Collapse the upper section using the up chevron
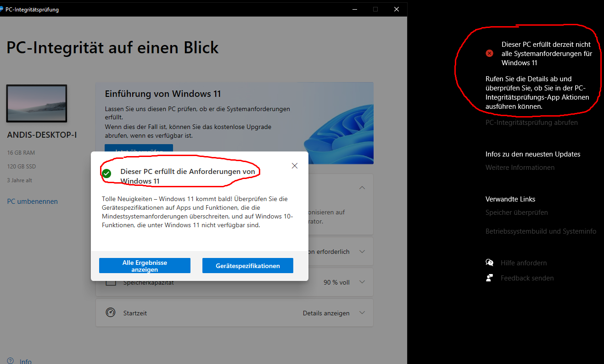The image size is (604, 364). coord(362,188)
